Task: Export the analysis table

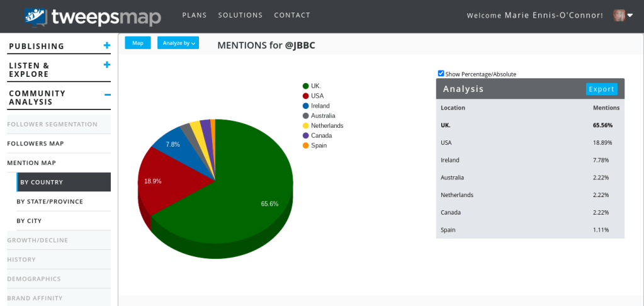Action: click(x=601, y=89)
